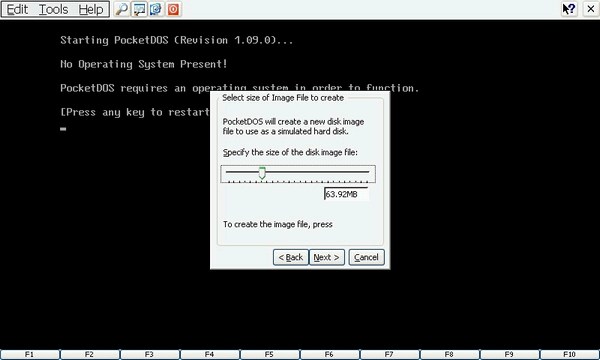This screenshot has width=600, height=360.
Task: Click the F4 function key button
Action: (210, 354)
